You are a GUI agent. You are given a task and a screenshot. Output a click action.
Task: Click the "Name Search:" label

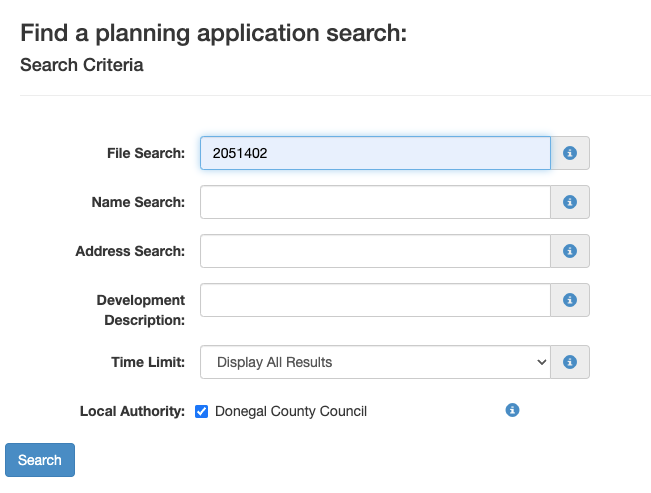click(138, 202)
